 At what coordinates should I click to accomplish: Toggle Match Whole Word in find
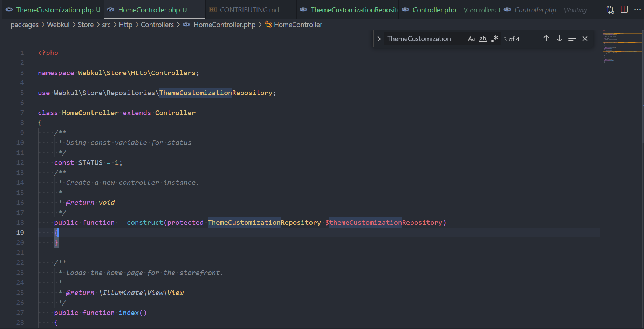click(x=483, y=39)
